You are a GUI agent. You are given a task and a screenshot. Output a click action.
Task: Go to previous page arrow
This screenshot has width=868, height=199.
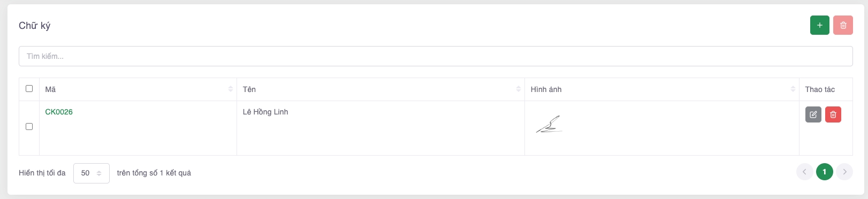click(x=804, y=172)
